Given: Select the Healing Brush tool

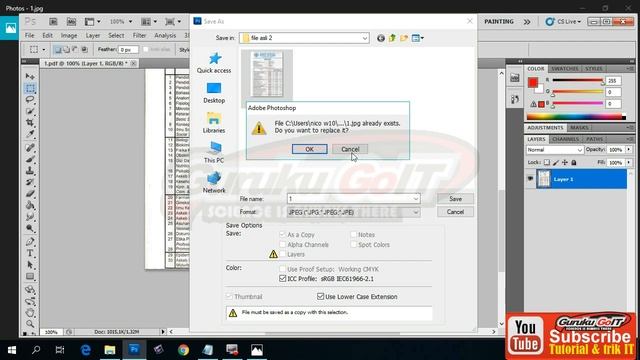Looking at the screenshot, I should [30, 148].
